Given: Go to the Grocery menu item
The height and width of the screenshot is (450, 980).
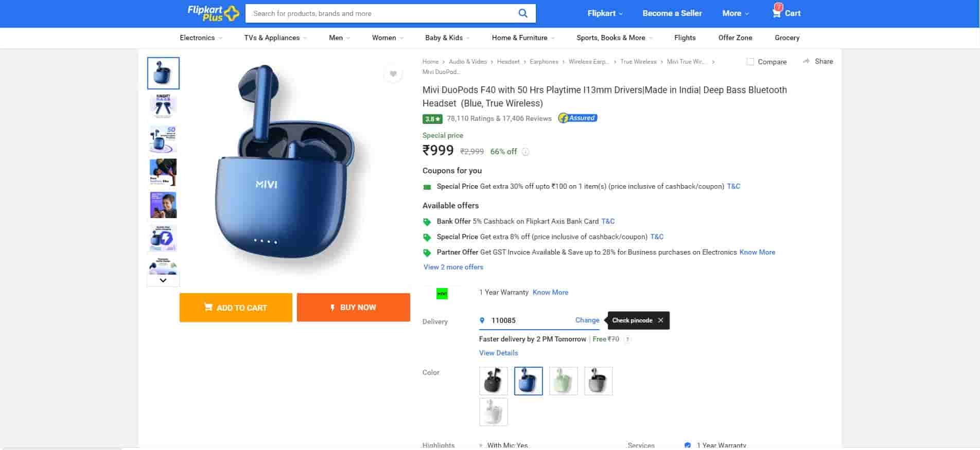Looking at the screenshot, I should [x=786, y=38].
